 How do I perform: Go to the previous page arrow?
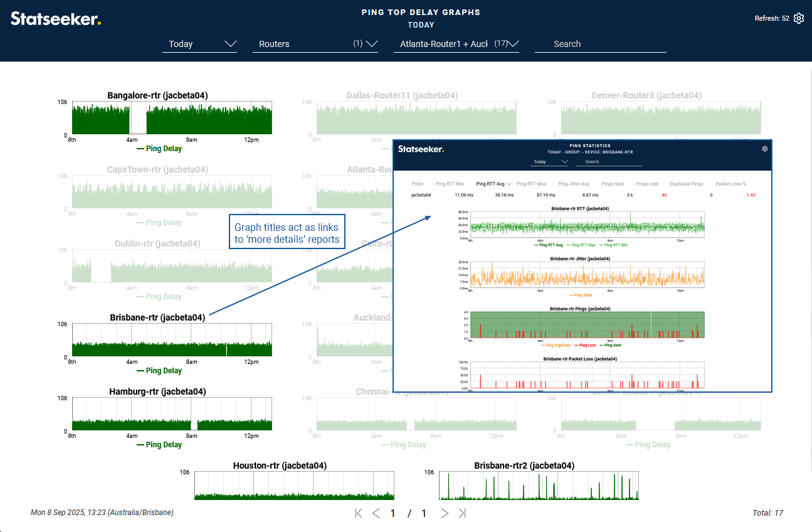pyautogui.click(x=376, y=513)
